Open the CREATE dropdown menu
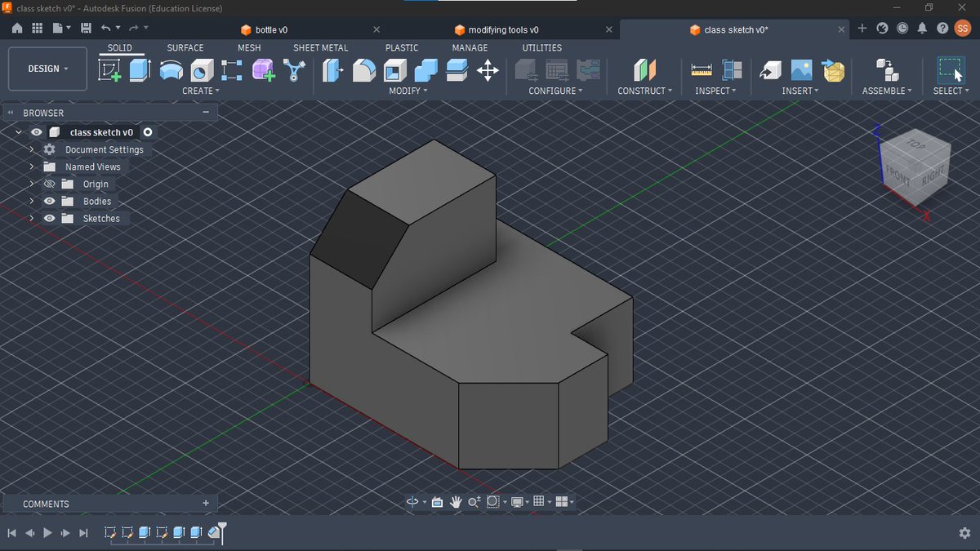Screen dimensions: 980x551 201,91
